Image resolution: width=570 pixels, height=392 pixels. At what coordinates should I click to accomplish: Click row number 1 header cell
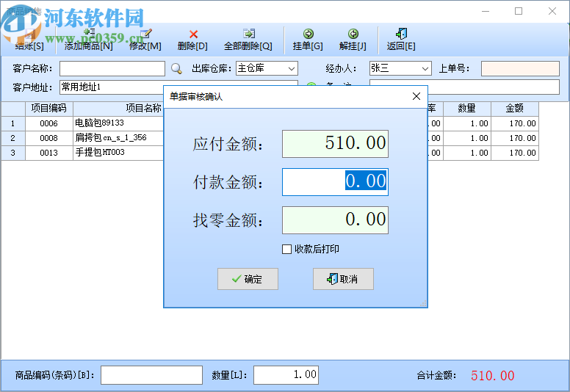click(13, 123)
